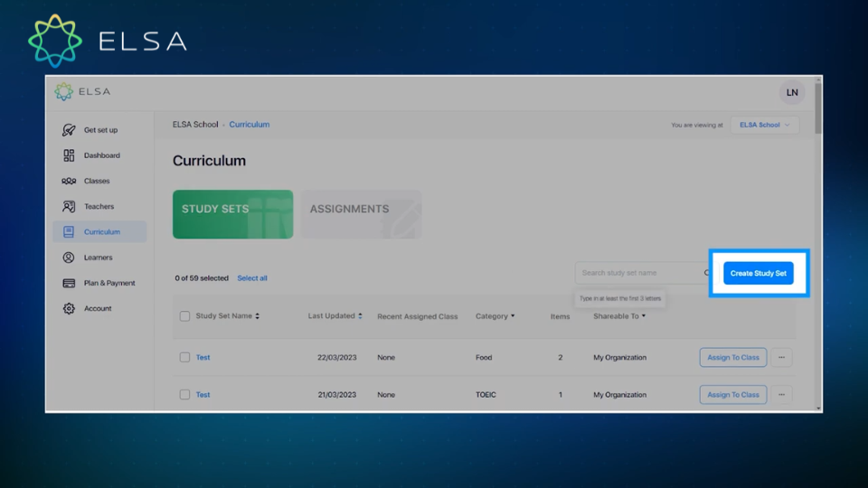Click the search magnifier icon
This screenshot has height=488, width=868.
(x=707, y=273)
